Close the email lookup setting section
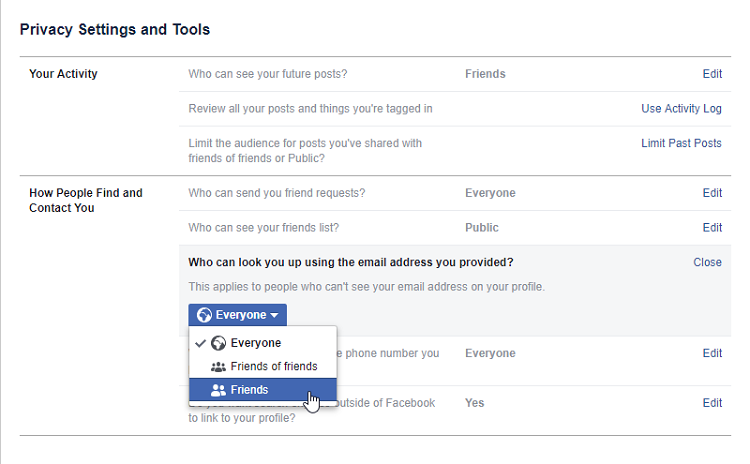The height and width of the screenshot is (464, 750). coord(707,262)
